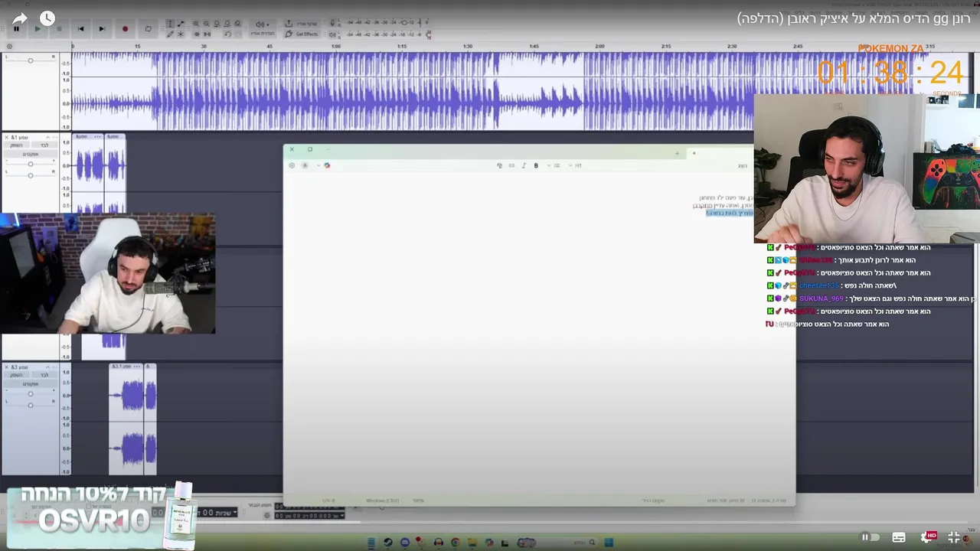Click UTF-8 encoding in Notepad status bar

(328, 500)
